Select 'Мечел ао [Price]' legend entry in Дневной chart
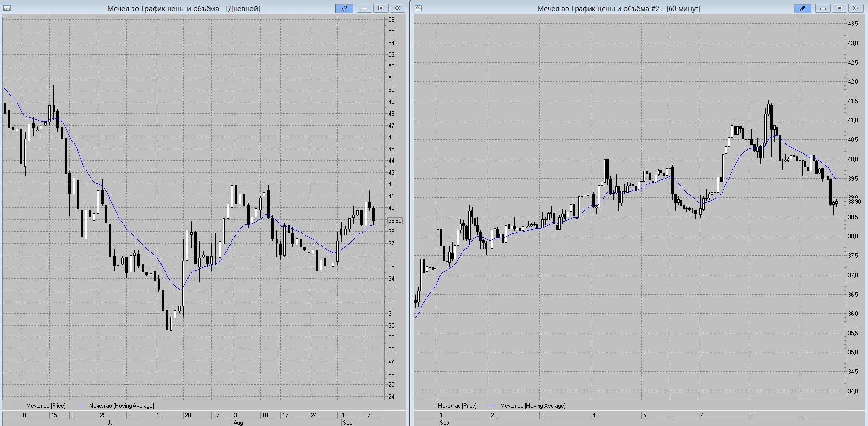868x426 pixels. pyautogui.click(x=46, y=406)
